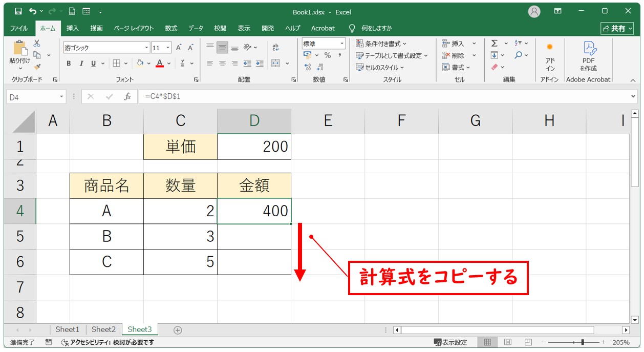Click the comma style icon
Image resolution: width=644 pixels, height=352 pixels.
pos(340,55)
